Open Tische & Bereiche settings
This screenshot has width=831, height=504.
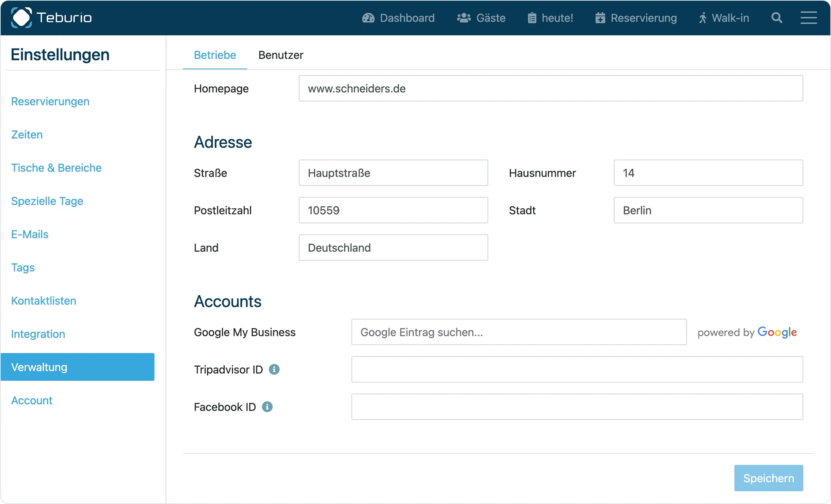point(56,168)
